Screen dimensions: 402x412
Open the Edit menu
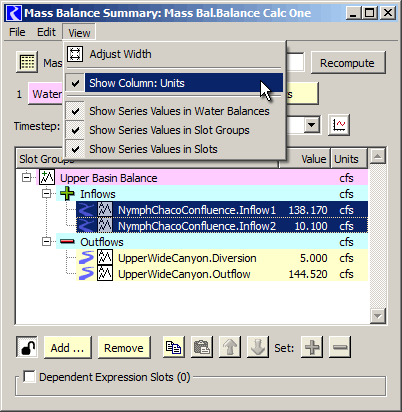point(46,32)
